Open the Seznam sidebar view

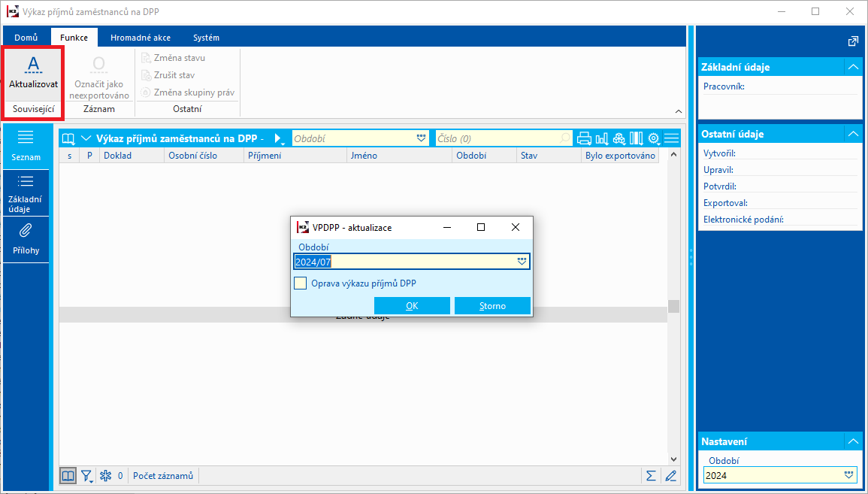[26, 146]
